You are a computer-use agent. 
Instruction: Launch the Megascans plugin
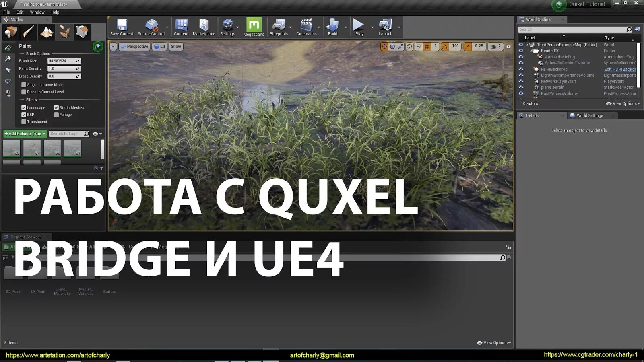(254, 27)
